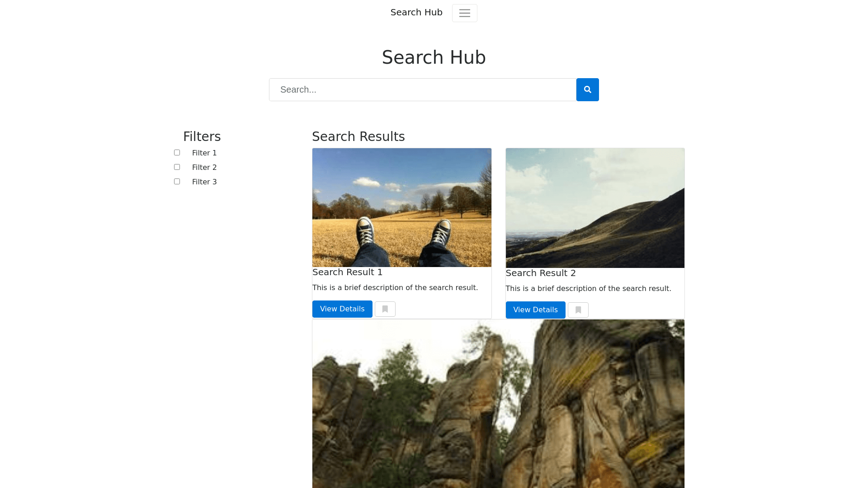Bookmark Search Result 1

pos(385,309)
